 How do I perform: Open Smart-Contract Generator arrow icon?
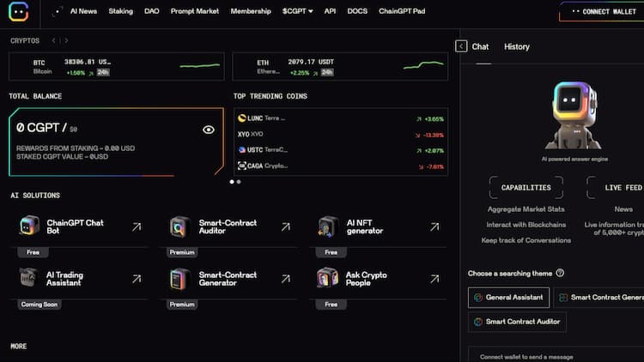coord(285,279)
